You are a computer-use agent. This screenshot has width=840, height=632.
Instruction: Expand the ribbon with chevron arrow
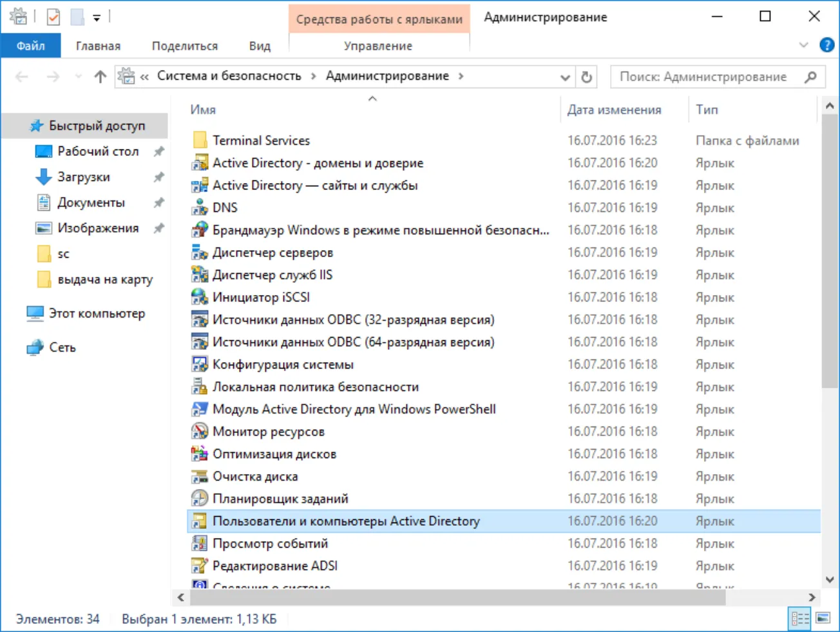click(x=803, y=45)
